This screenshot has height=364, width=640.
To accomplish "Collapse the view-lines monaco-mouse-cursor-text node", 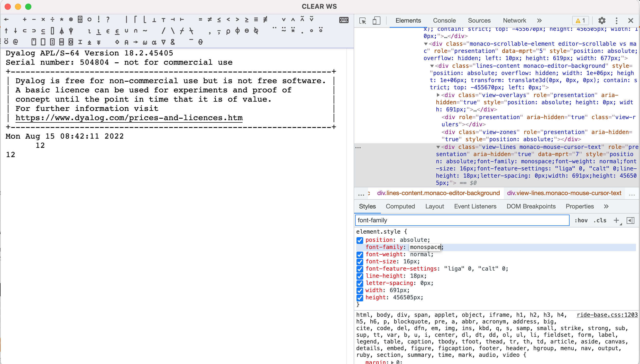I will coord(438,147).
